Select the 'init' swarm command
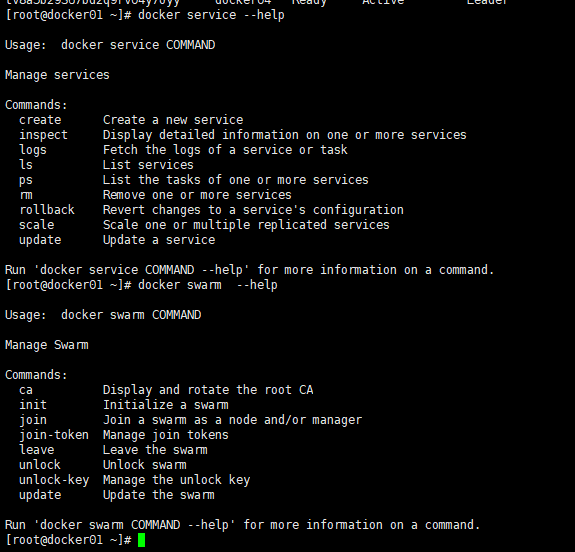This screenshot has height=552, width=575. click(x=33, y=405)
